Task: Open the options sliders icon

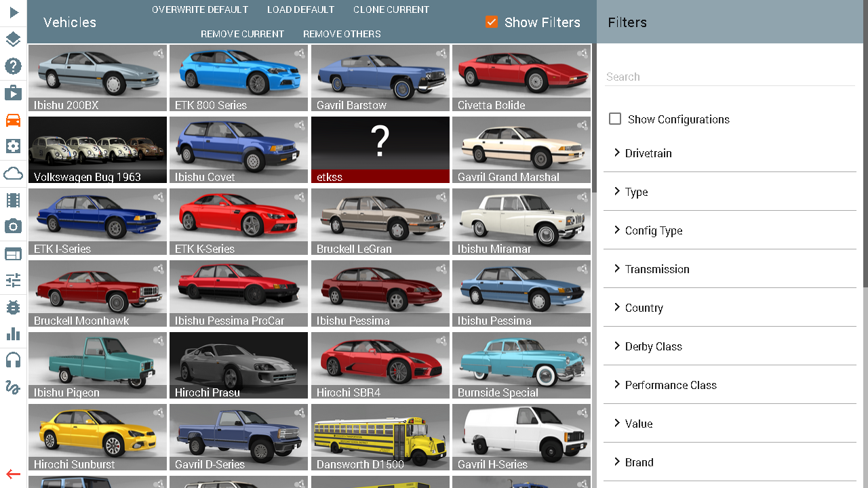Action: click(x=14, y=280)
